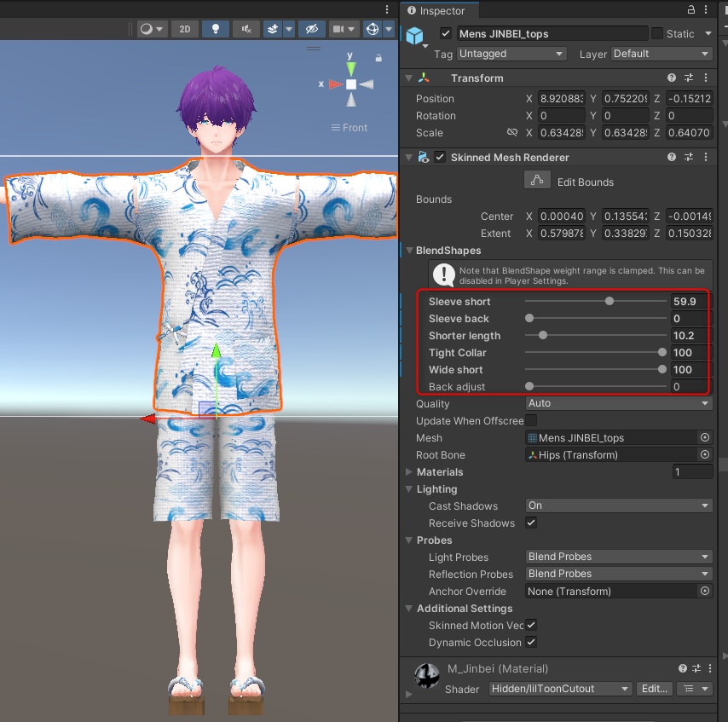Edit Position X field

coord(561,99)
